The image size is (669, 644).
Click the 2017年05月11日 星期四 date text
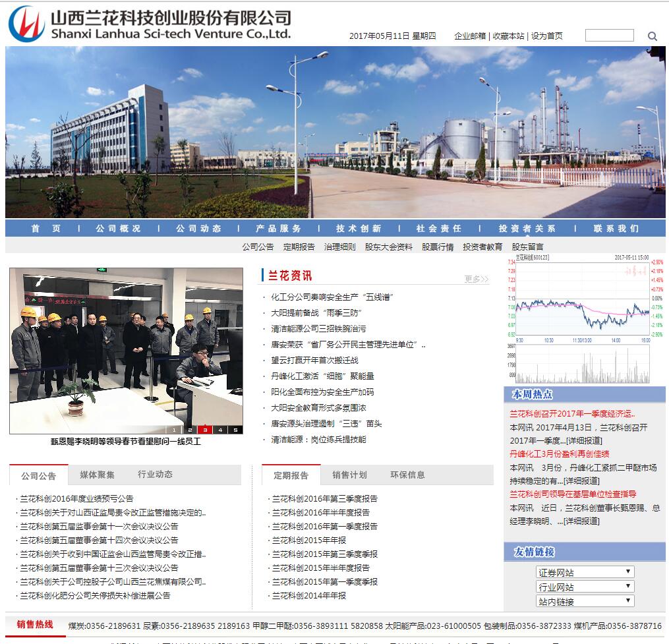(x=393, y=36)
